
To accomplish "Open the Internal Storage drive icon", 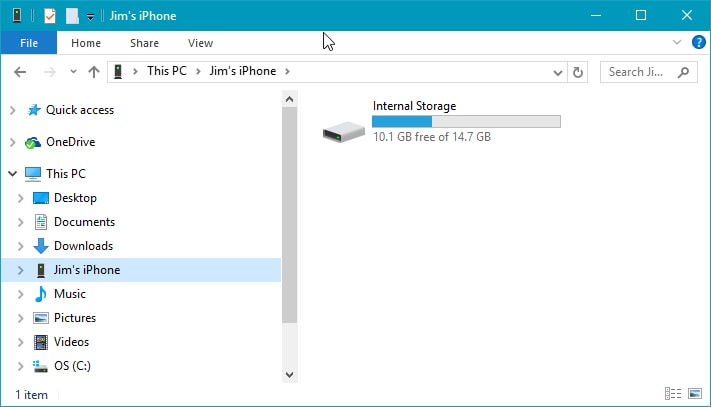I will click(345, 130).
